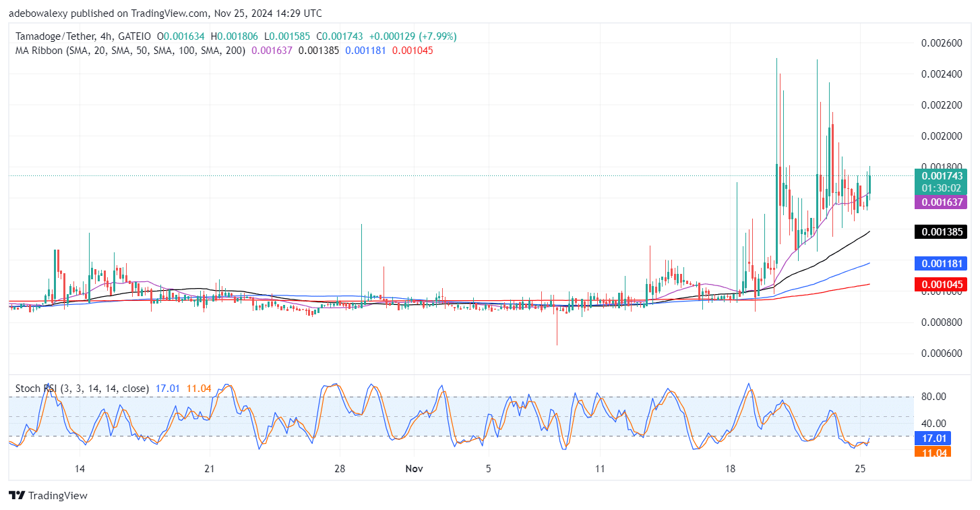
Task: Click the blue Stoch RSI value tag 17.01
Action: coord(934,438)
